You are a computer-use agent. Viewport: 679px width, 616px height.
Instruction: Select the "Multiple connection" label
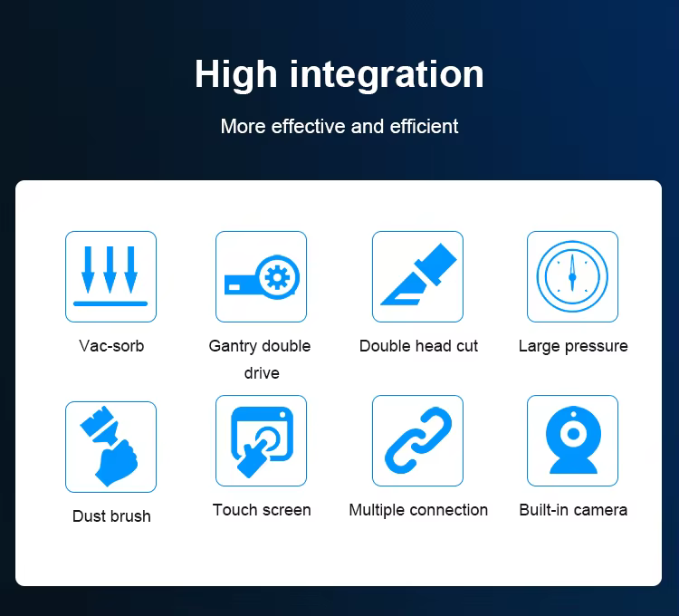pos(418,510)
